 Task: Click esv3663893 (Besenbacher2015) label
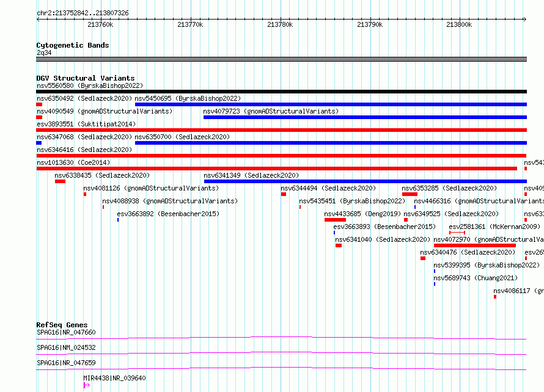pos(384,227)
